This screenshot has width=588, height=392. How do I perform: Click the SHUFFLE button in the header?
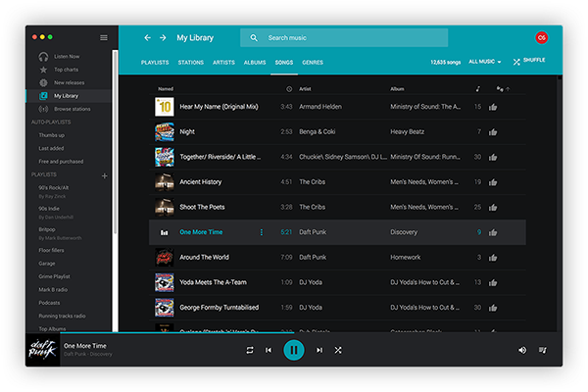pyautogui.click(x=529, y=61)
